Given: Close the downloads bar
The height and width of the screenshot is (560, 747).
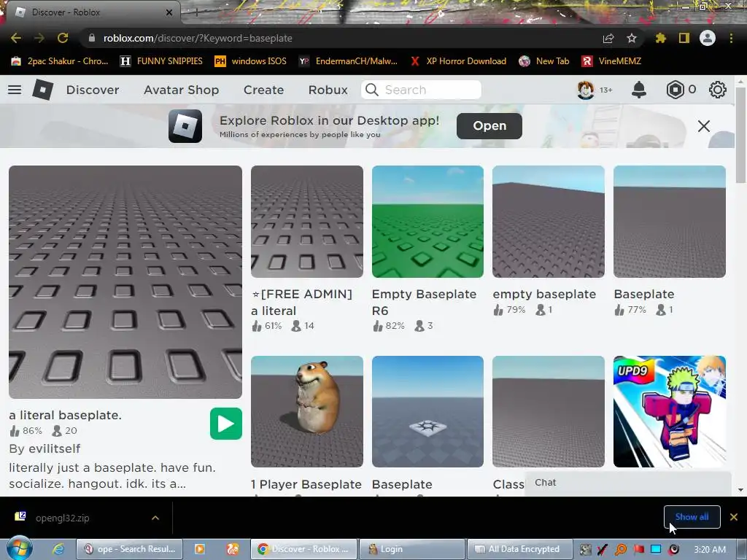Looking at the screenshot, I should (734, 517).
